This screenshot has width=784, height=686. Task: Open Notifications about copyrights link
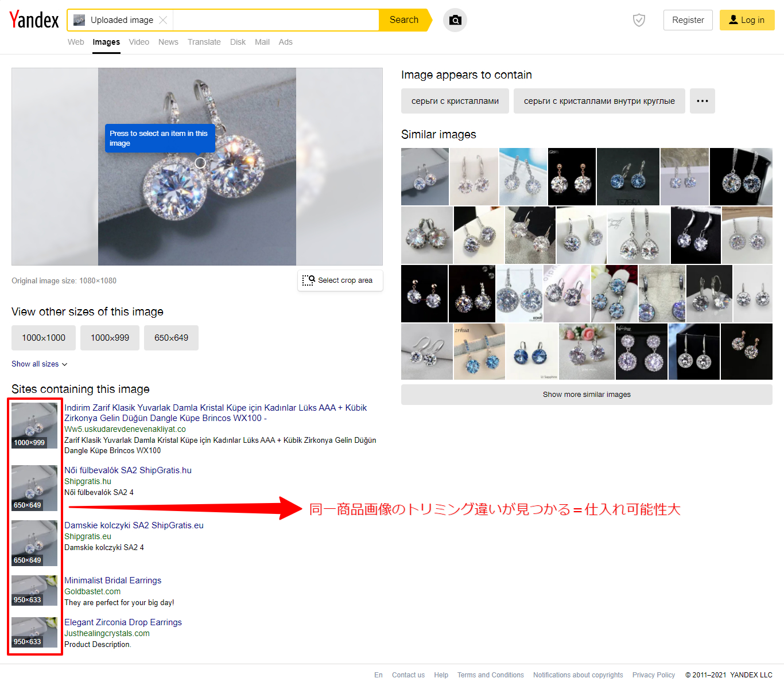click(x=578, y=675)
